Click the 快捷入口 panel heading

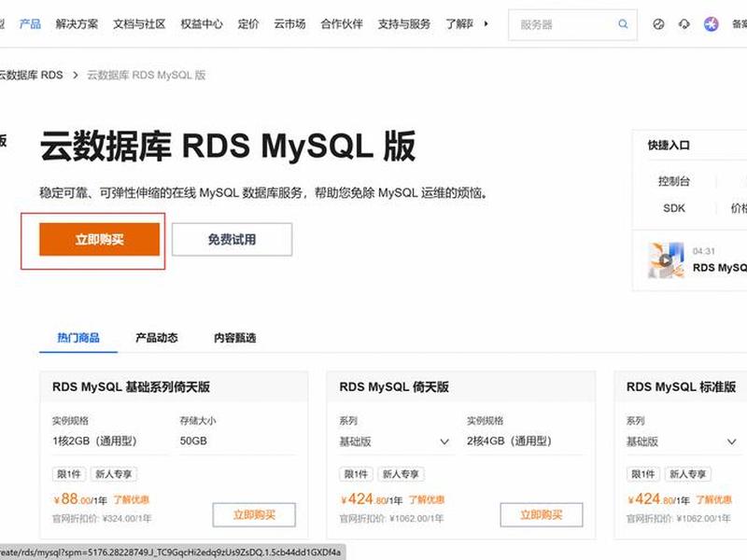coord(669,145)
